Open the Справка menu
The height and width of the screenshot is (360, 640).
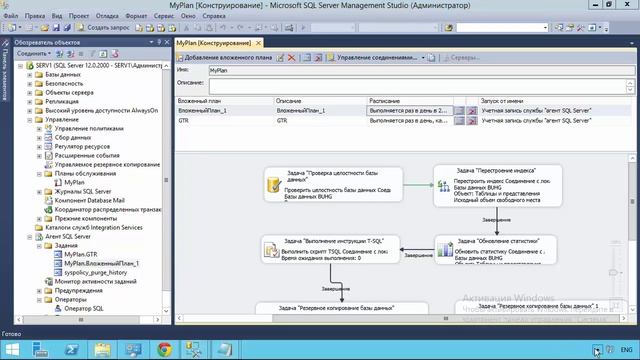click(x=214, y=16)
